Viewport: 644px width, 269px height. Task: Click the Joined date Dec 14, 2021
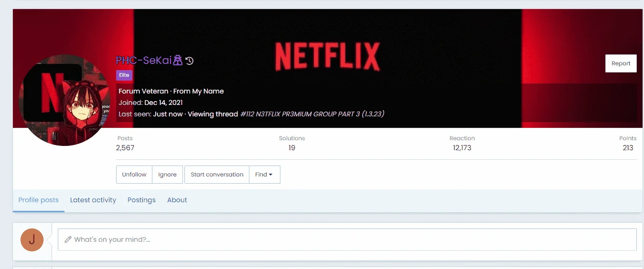(163, 103)
